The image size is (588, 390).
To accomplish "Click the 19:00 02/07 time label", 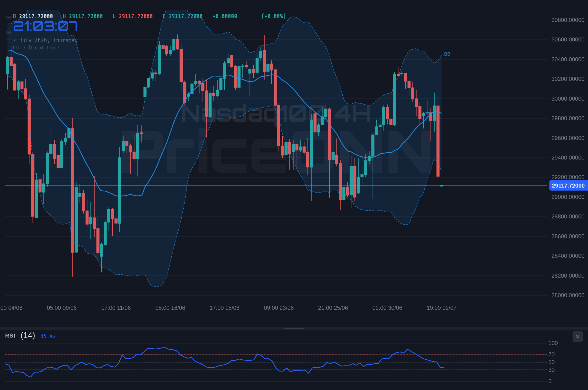I will pos(442,308).
